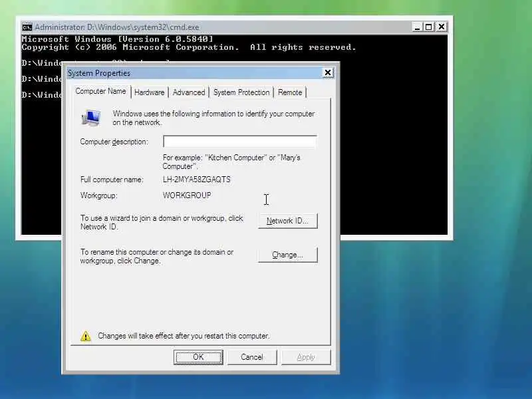
Task: Open the Advanced tab
Action: [189, 92]
